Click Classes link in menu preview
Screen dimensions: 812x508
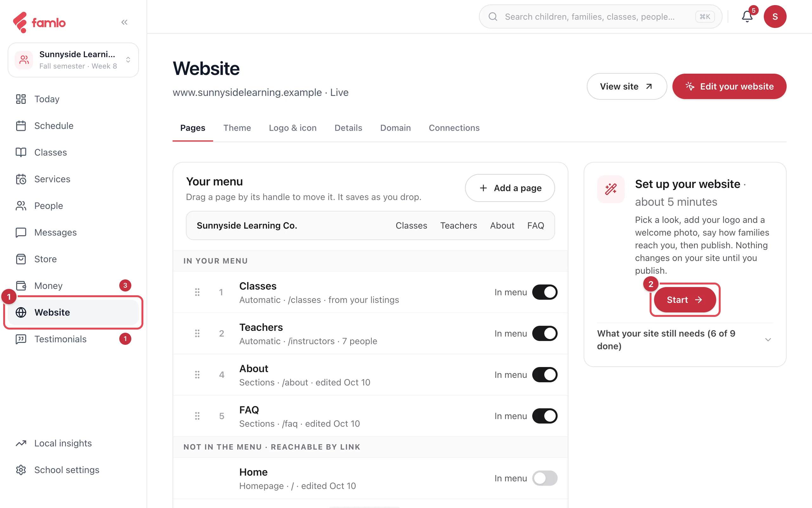pos(411,225)
